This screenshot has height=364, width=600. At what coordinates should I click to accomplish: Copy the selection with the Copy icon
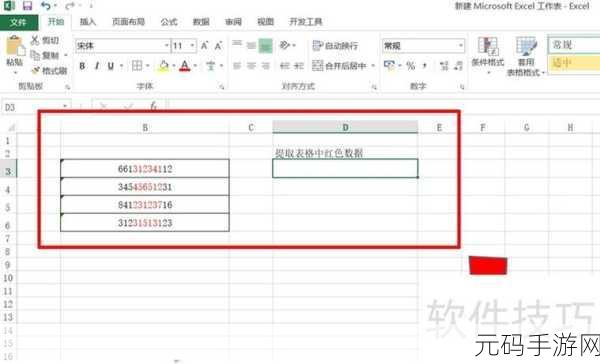pos(36,55)
